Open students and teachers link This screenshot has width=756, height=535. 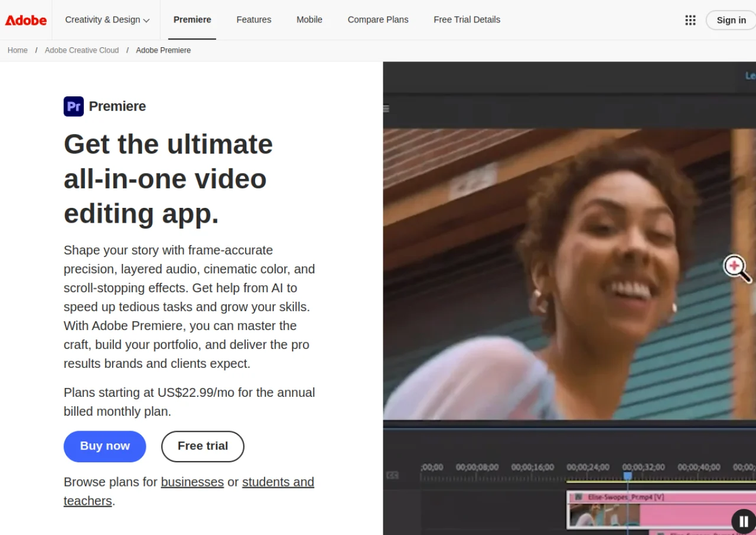[x=189, y=491]
